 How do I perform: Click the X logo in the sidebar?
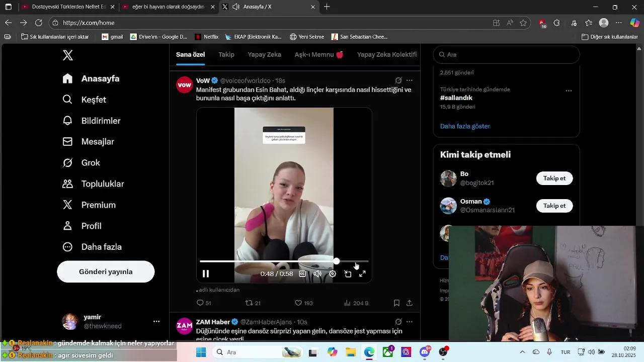(x=68, y=55)
